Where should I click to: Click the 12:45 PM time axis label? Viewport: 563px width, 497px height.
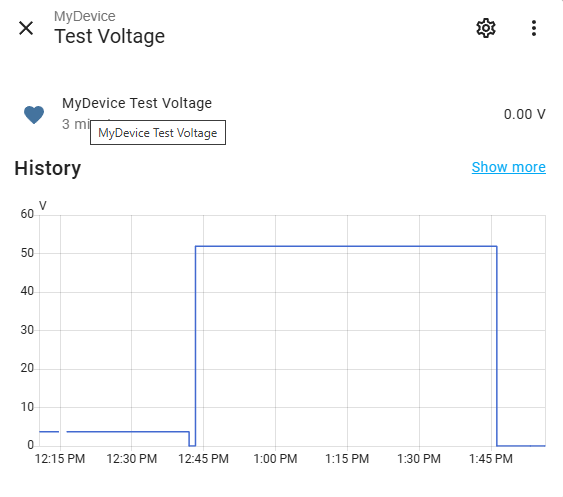[x=203, y=459]
